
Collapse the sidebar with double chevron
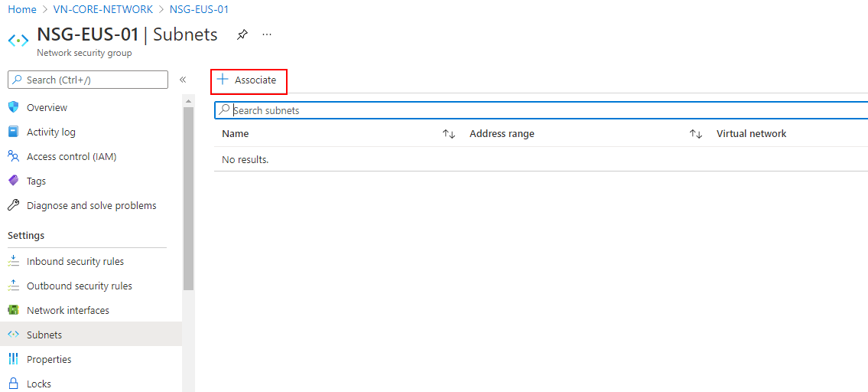tap(183, 80)
